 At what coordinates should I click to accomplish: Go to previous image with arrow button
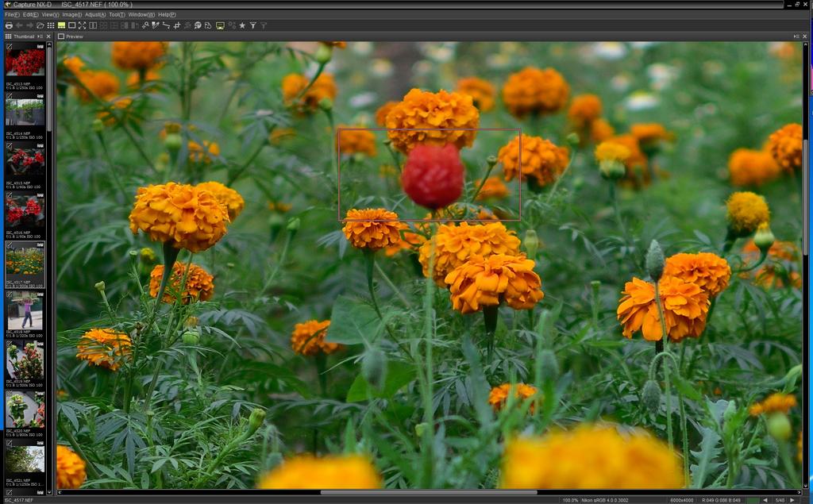(765, 500)
